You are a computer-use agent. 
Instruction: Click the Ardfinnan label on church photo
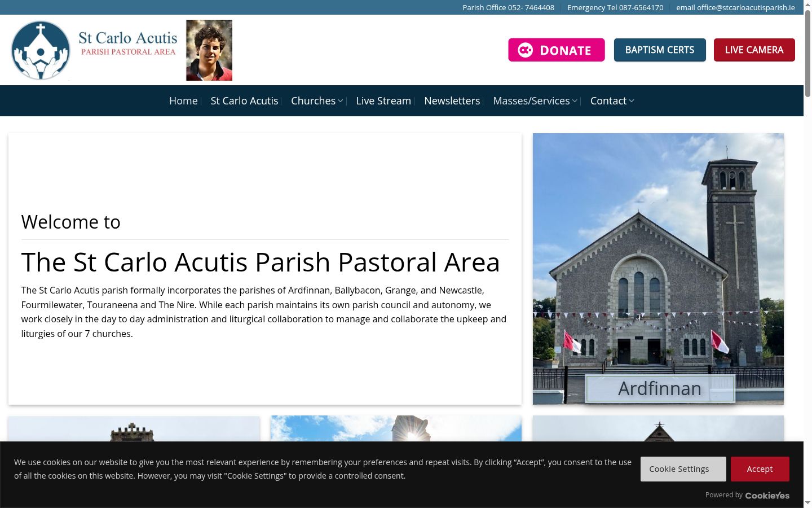tap(660, 388)
